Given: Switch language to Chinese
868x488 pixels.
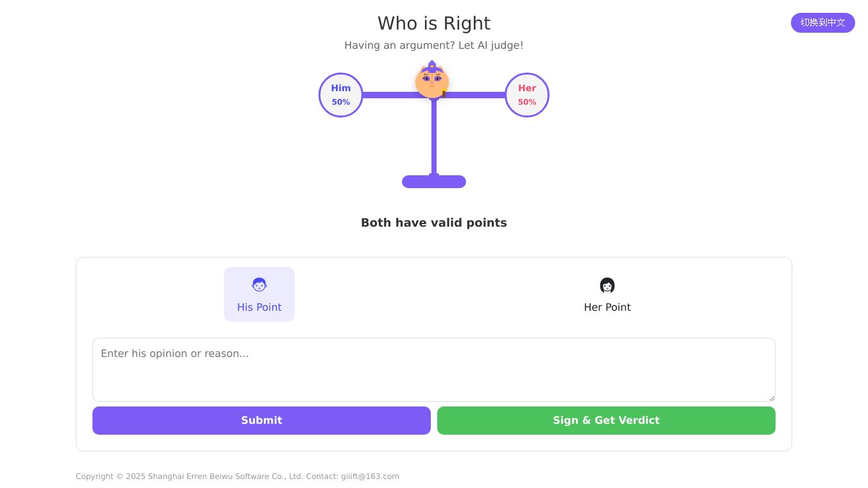Looking at the screenshot, I should [x=822, y=22].
